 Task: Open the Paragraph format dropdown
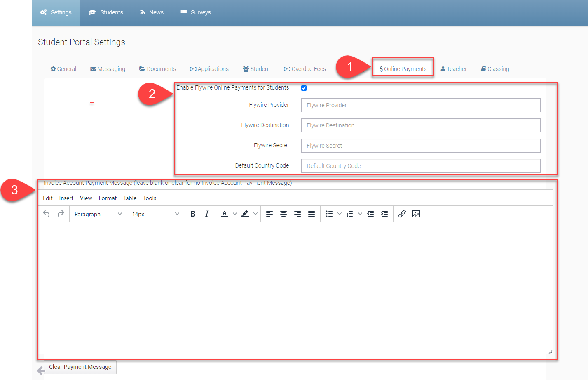coord(98,214)
